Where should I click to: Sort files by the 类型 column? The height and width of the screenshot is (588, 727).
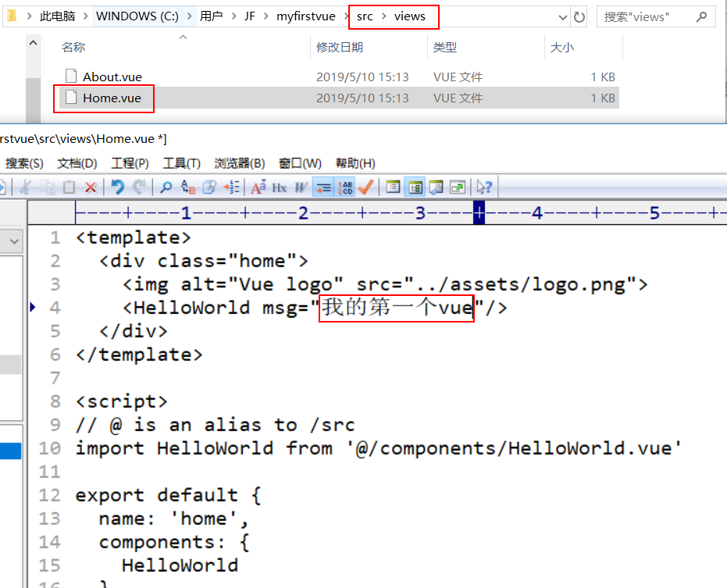pyautogui.click(x=445, y=47)
